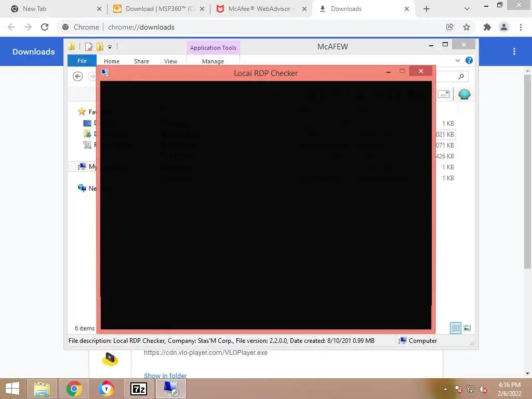Close the Download MSP360 tab
This screenshot has height=399, width=532.
pyautogui.click(x=202, y=9)
